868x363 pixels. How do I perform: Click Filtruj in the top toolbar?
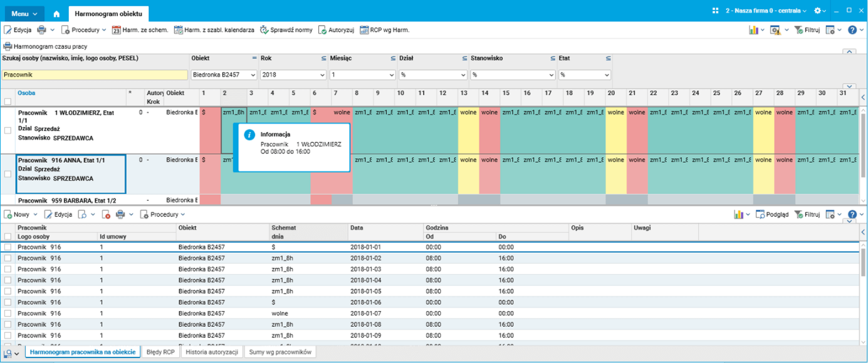807,29
